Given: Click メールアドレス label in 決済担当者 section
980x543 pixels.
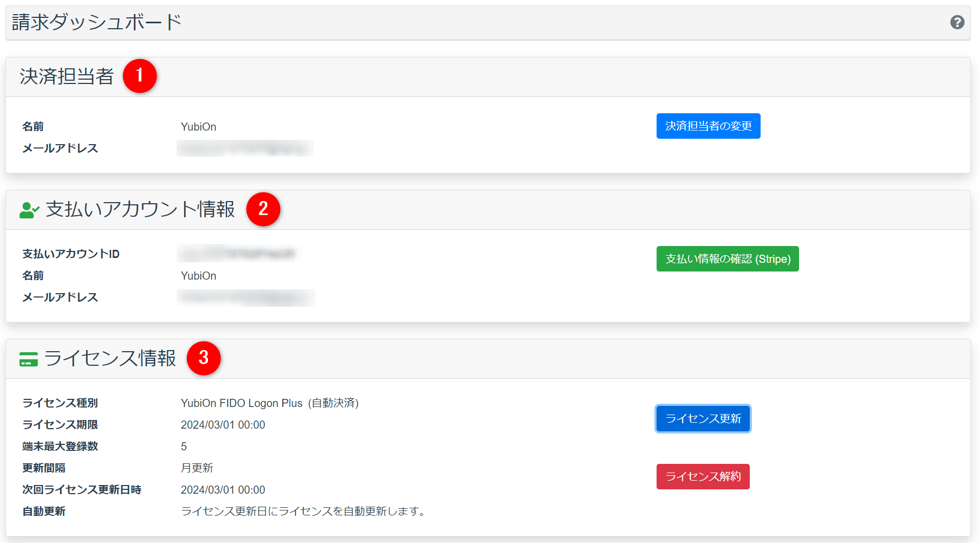Looking at the screenshot, I should coord(60,148).
